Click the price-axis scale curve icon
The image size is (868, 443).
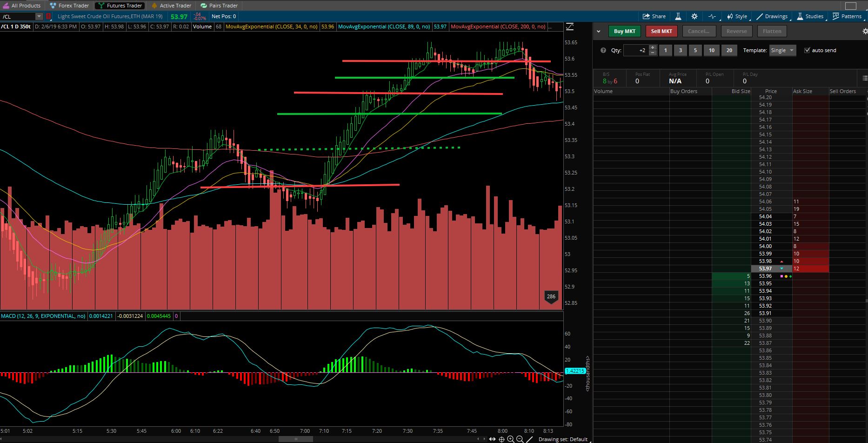[570, 27]
